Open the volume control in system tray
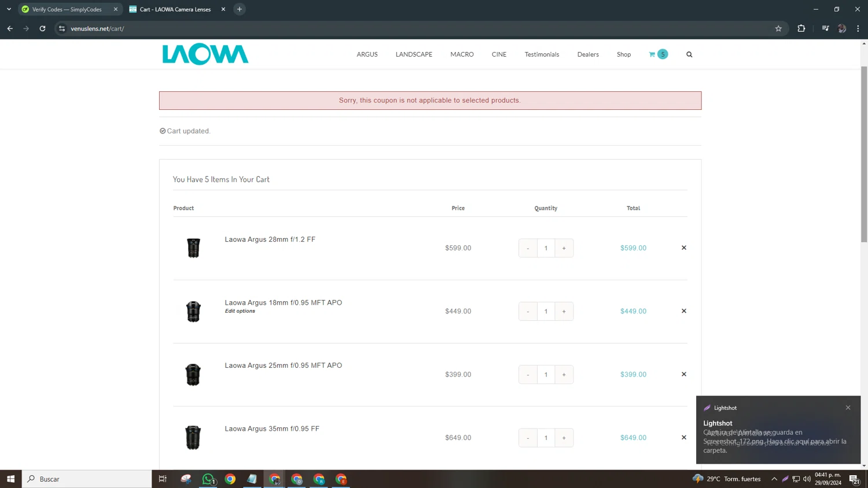Image resolution: width=868 pixels, height=488 pixels. tap(807, 479)
